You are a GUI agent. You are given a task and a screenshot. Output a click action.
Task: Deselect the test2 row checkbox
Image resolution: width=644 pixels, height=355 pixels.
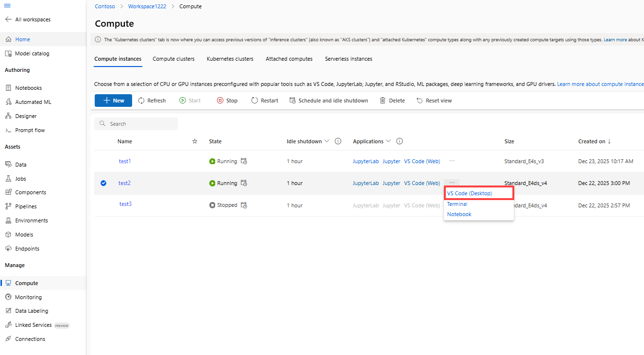[103, 183]
